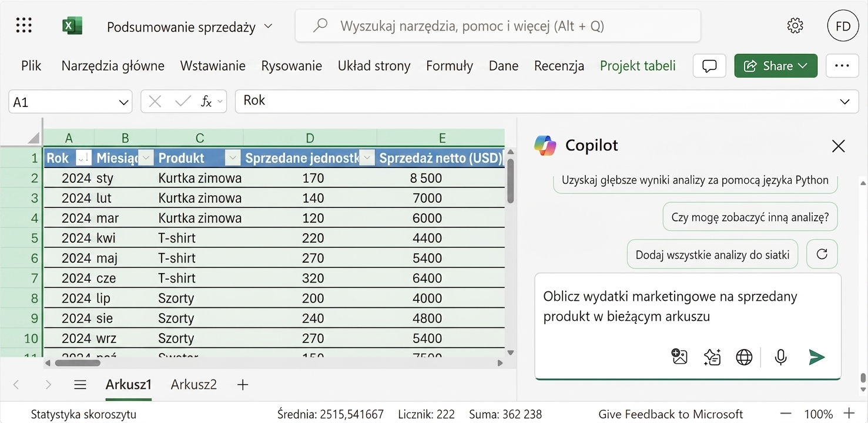868x423 pixels.
Task: Cancel the formula bar entry
Action: point(155,102)
